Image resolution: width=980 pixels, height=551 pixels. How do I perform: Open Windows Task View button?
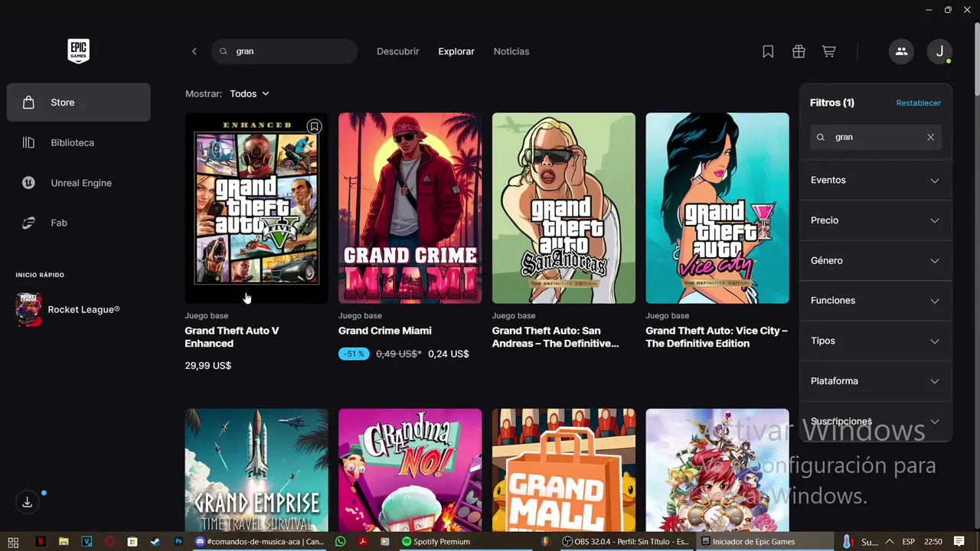pos(13,542)
